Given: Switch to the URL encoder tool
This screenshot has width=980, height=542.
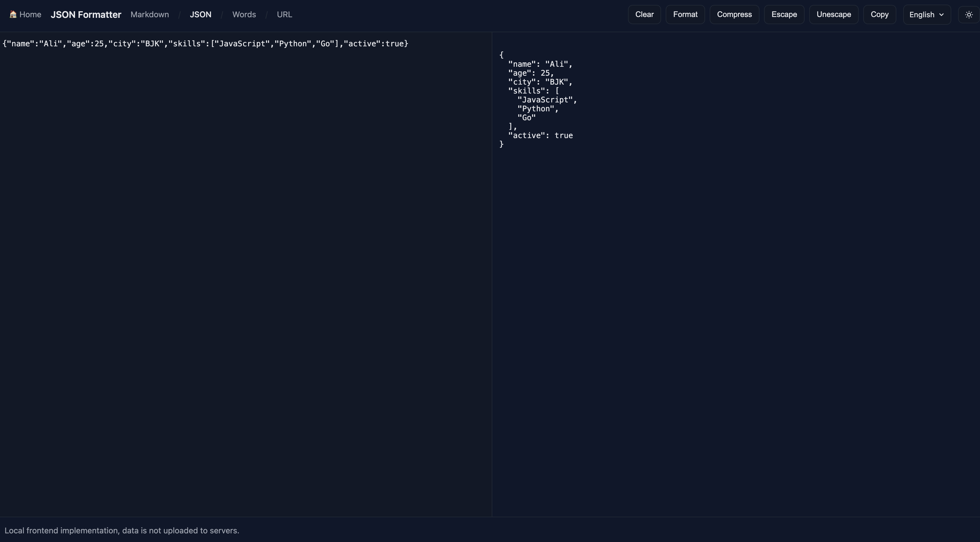Looking at the screenshot, I should (284, 14).
